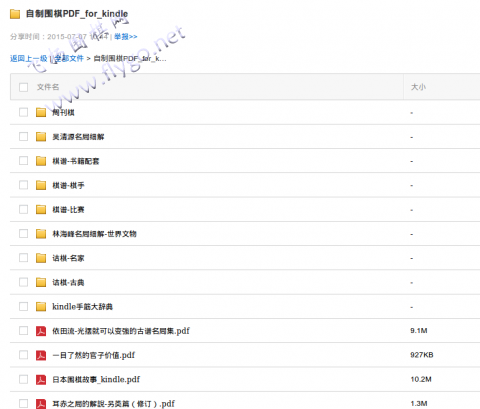Click folder icon for 棋谱-棋手
The width and height of the screenshot is (480, 409).
(x=41, y=185)
